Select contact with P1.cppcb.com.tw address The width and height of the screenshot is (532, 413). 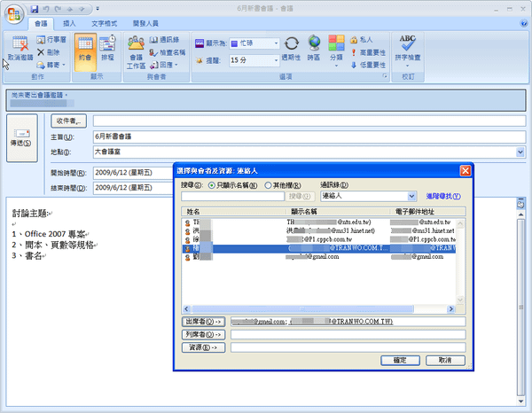coord(319,239)
